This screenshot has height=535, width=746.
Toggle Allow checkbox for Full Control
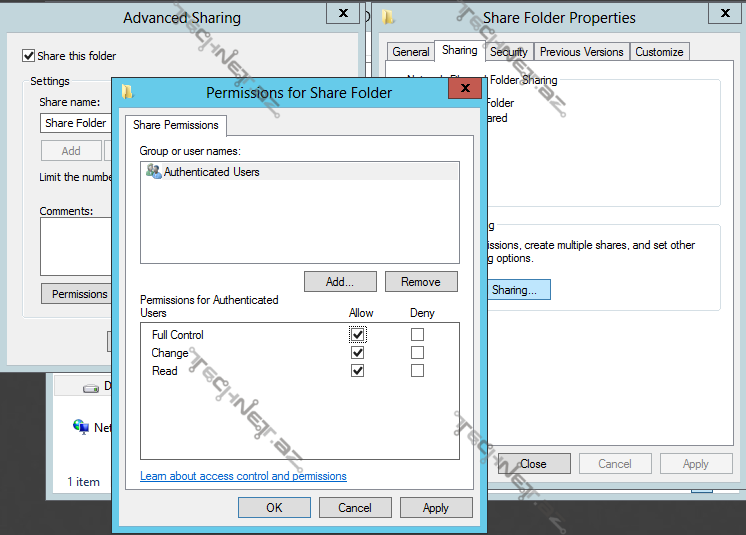click(358, 335)
